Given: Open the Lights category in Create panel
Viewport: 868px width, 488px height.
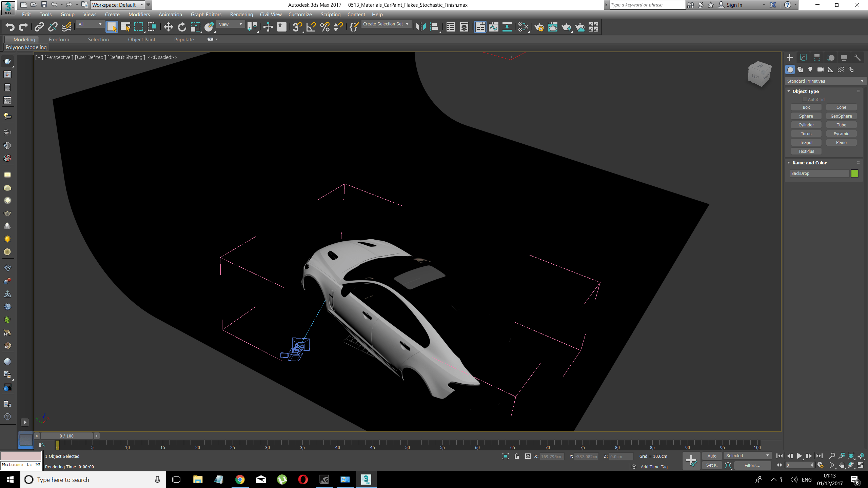Looking at the screenshot, I should [x=810, y=69].
